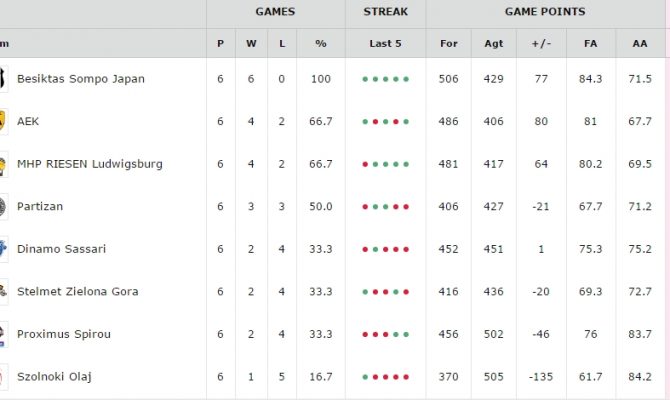Screen dimensions: 670x400
Task: Click the Dinamo Sassari logo
Action: click(3, 249)
